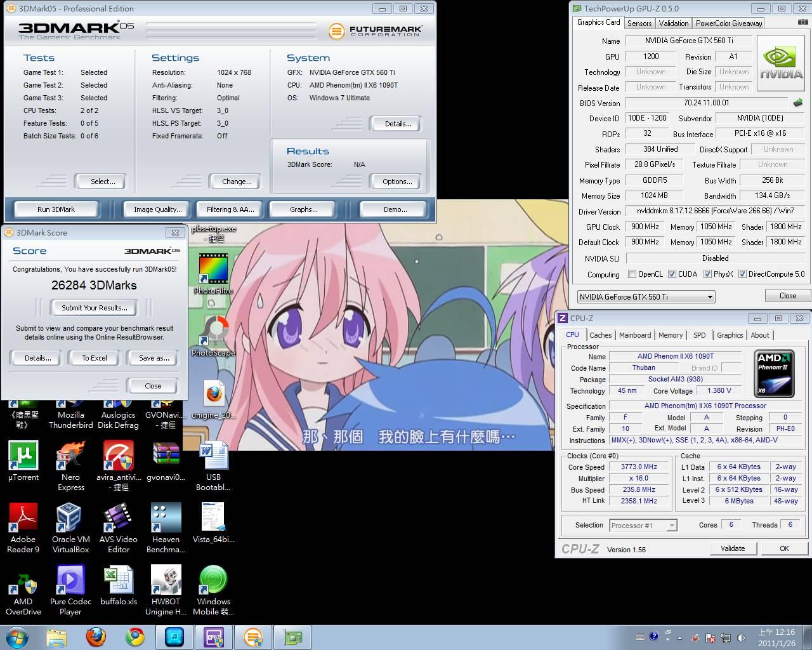The image size is (812, 650).
Task: Click To Excel button
Action: pos(95,358)
